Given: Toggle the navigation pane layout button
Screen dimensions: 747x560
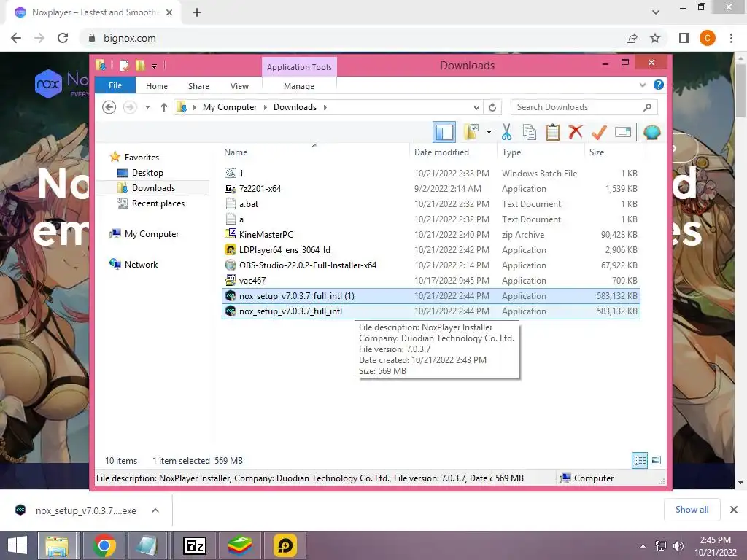Looking at the screenshot, I should [x=444, y=132].
